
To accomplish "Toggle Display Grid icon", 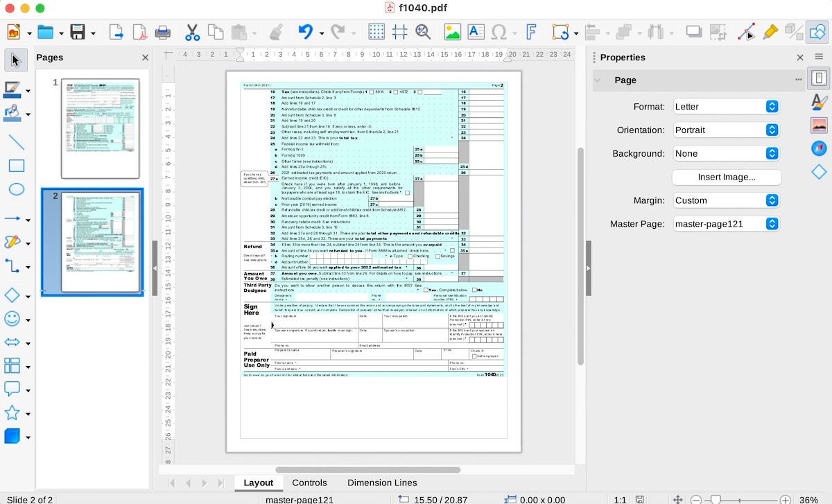I will click(376, 32).
